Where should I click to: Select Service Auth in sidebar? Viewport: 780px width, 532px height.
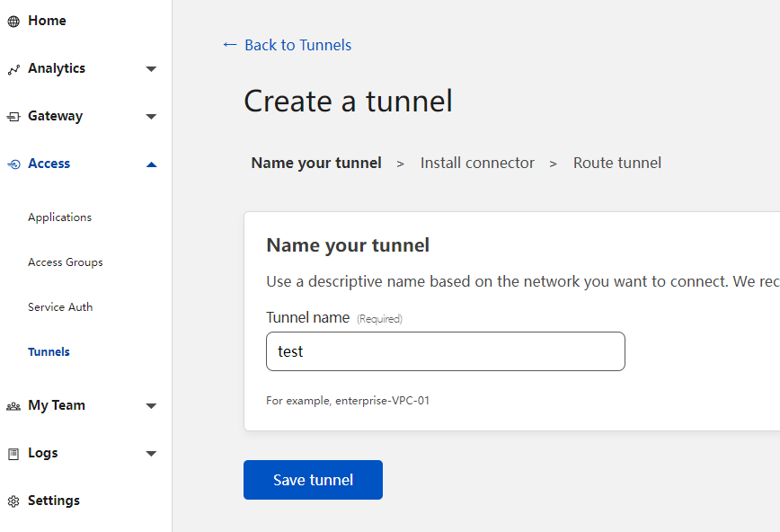coord(60,307)
